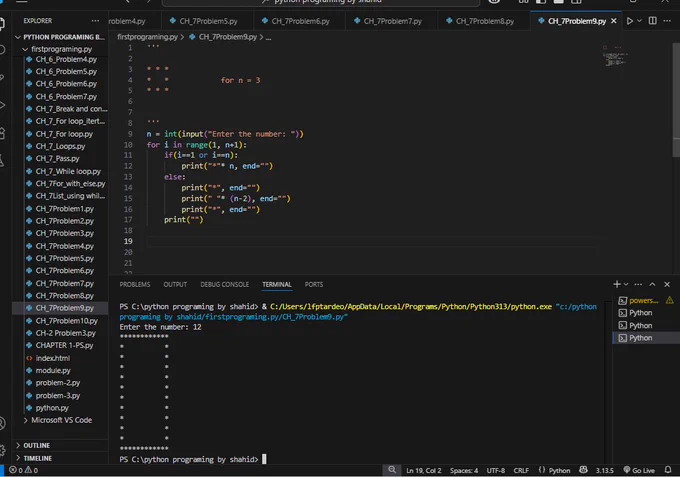Viewport: 680px width, 477px height.
Task: Open the OUTPUT panel tab
Action: tap(175, 284)
